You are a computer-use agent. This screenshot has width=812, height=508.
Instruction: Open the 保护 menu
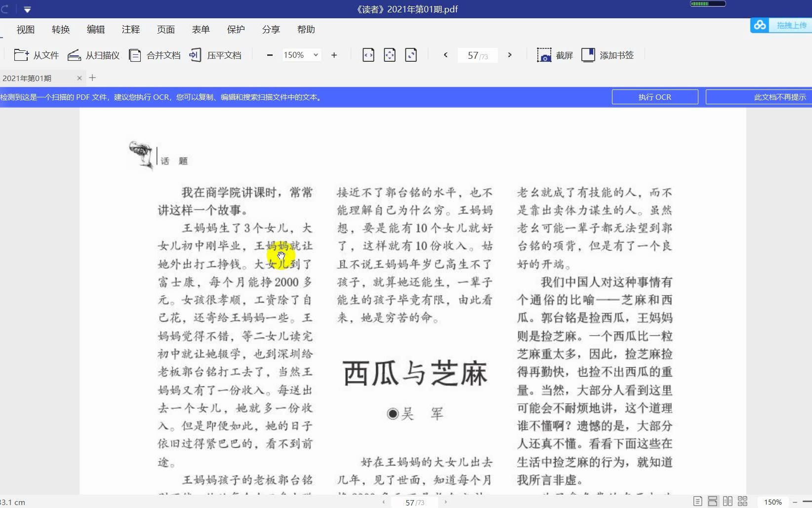click(x=236, y=30)
